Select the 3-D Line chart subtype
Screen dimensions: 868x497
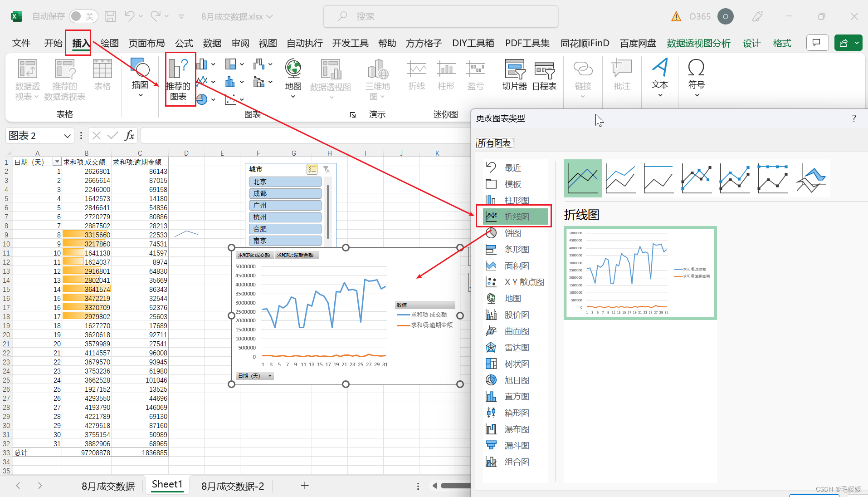(x=811, y=178)
